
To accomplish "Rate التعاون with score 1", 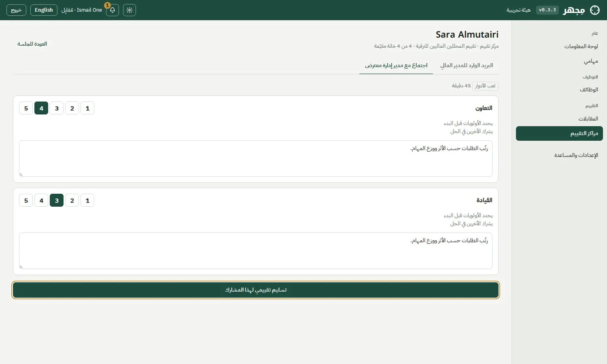I will 87,108.
